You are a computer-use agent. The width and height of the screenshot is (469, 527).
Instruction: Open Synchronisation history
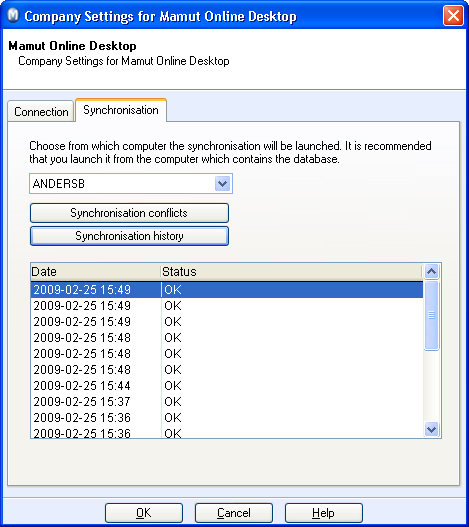(x=129, y=236)
